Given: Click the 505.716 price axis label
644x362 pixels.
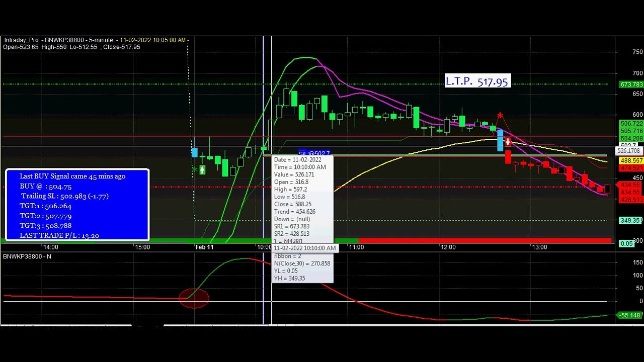Looking at the screenshot, I should (x=631, y=131).
